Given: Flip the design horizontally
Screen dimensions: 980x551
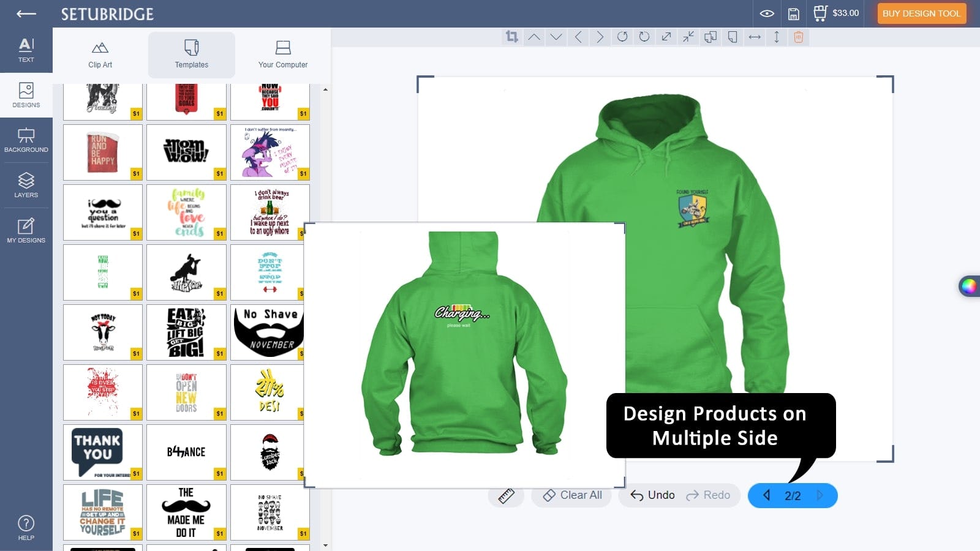Looking at the screenshot, I should pos(754,37).
